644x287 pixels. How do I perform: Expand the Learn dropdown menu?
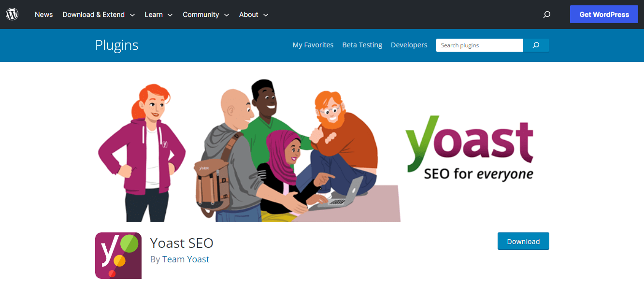click(x=158, y=14)
